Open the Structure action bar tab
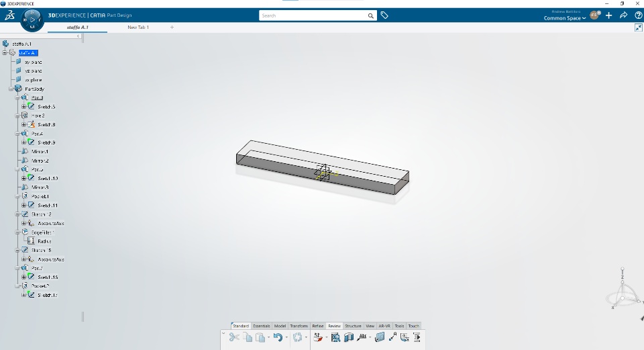The image size is (644, 350). (x=354, y=326)
